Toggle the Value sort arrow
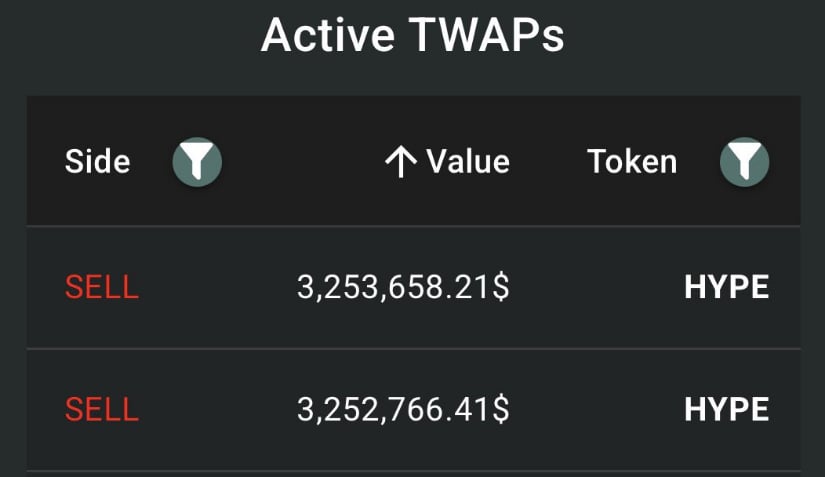 tap(401, 162)
